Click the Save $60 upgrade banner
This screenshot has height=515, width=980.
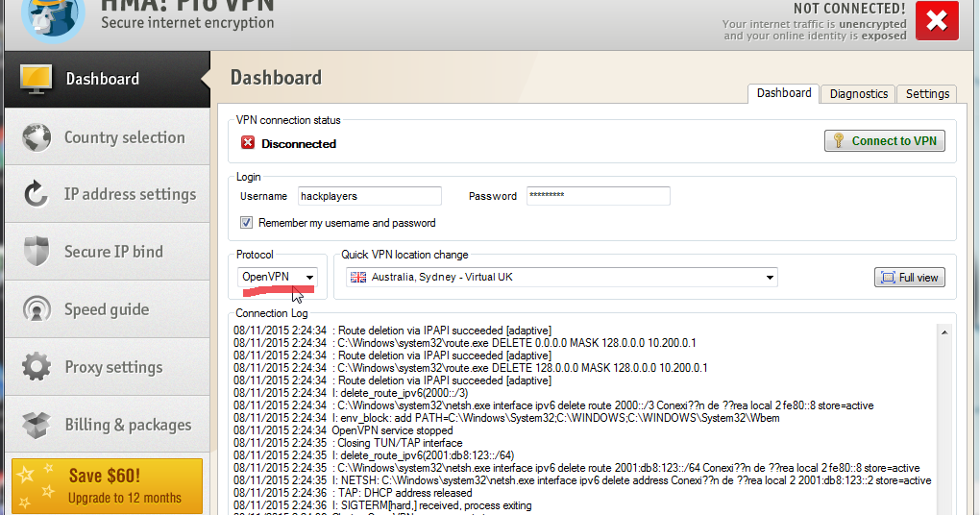coord(107,486)
